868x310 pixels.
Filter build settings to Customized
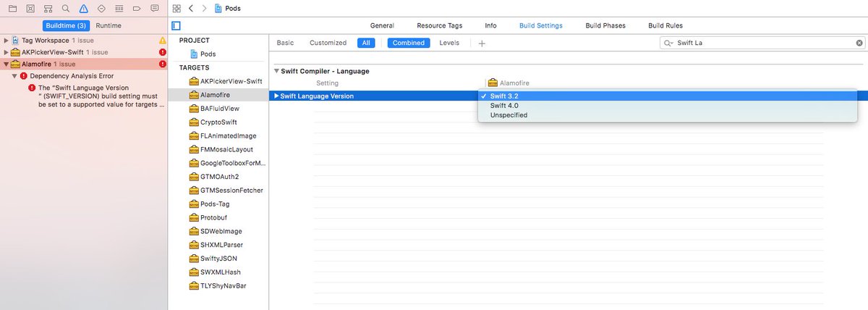click(328, 43)
